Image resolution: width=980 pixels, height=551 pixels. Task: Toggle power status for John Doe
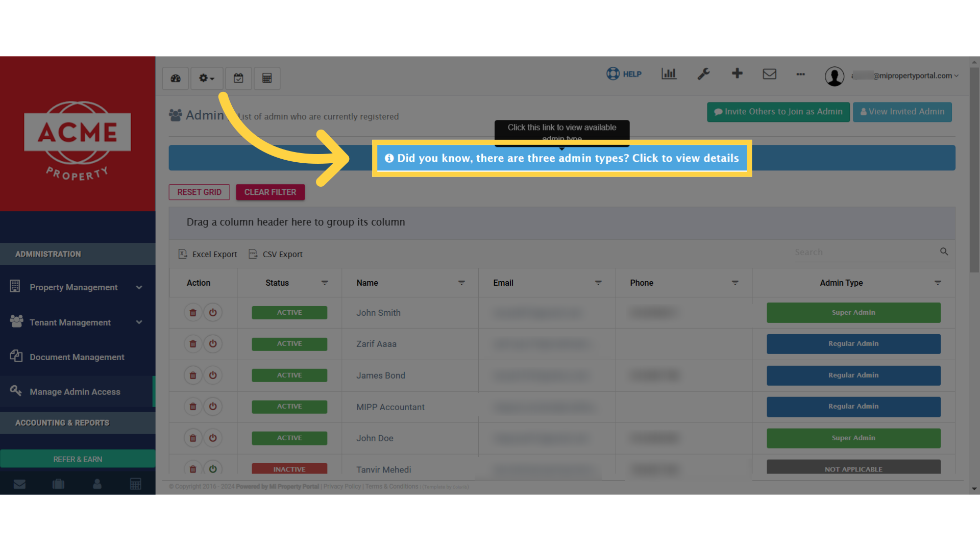point(213,438)
